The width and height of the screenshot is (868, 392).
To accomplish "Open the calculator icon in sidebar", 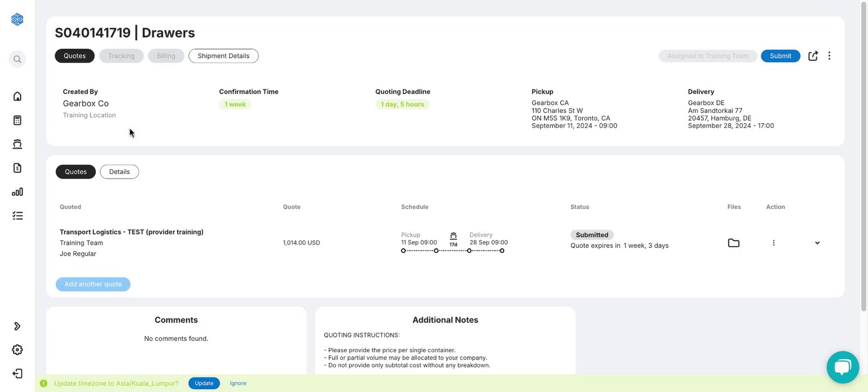I will pyautogui.click(x=17, y=120).
